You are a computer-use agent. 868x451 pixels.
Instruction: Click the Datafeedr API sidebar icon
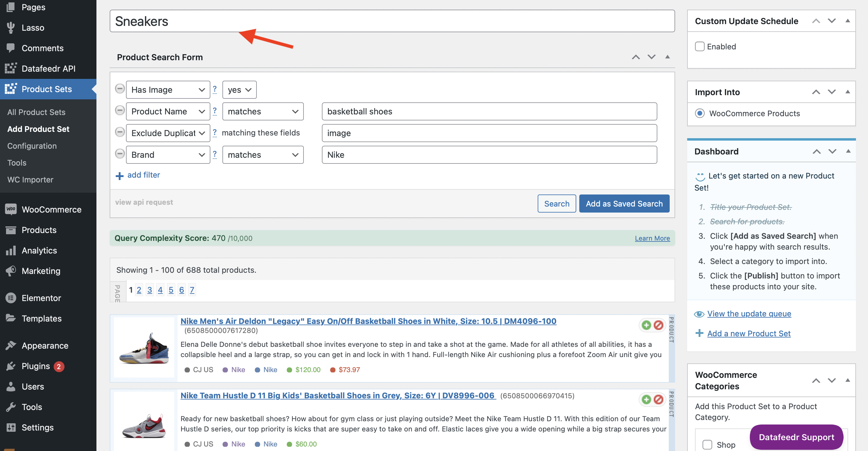coord(11,68)
